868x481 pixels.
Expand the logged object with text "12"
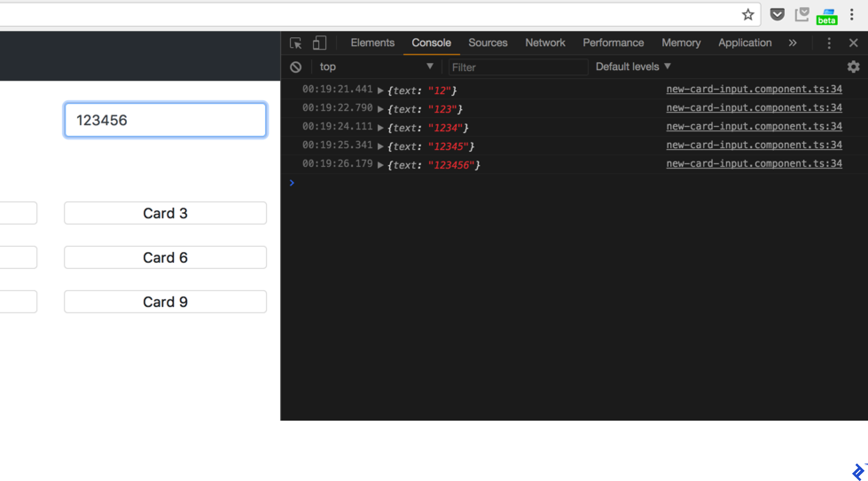tap(380, 91)
